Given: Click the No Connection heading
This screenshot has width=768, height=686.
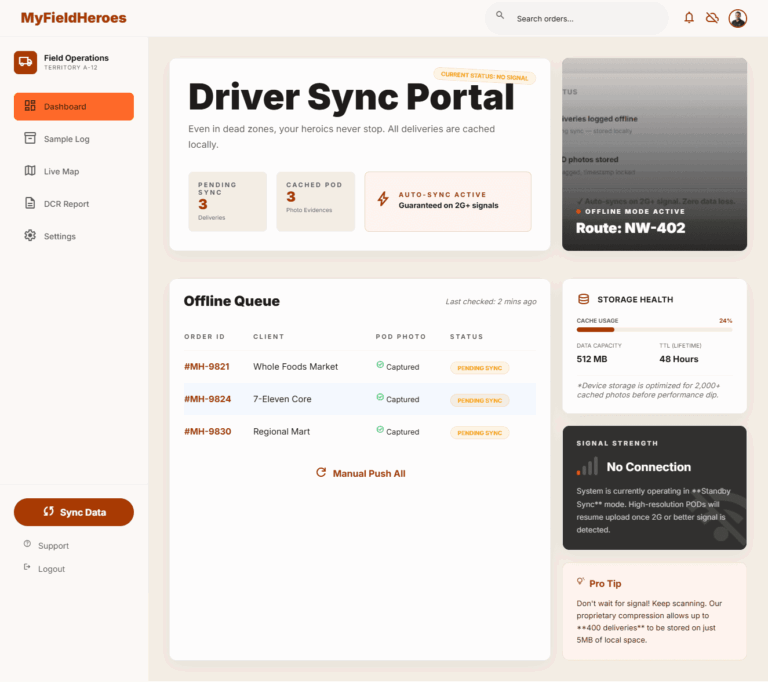Looking at the screenshot, I should [x=648, y=467].
